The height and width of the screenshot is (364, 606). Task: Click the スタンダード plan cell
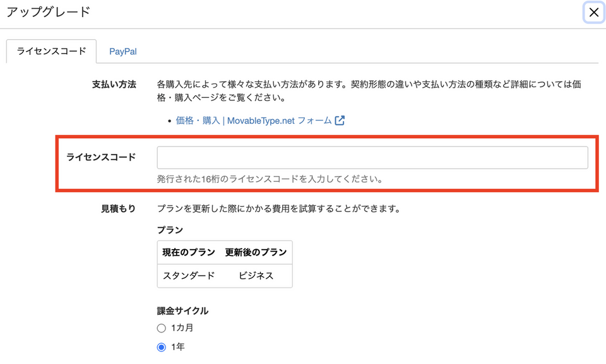pos(189,276)
